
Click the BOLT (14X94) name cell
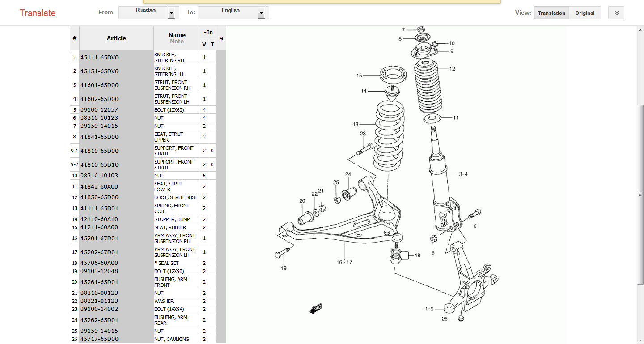[x=177, y=309]
